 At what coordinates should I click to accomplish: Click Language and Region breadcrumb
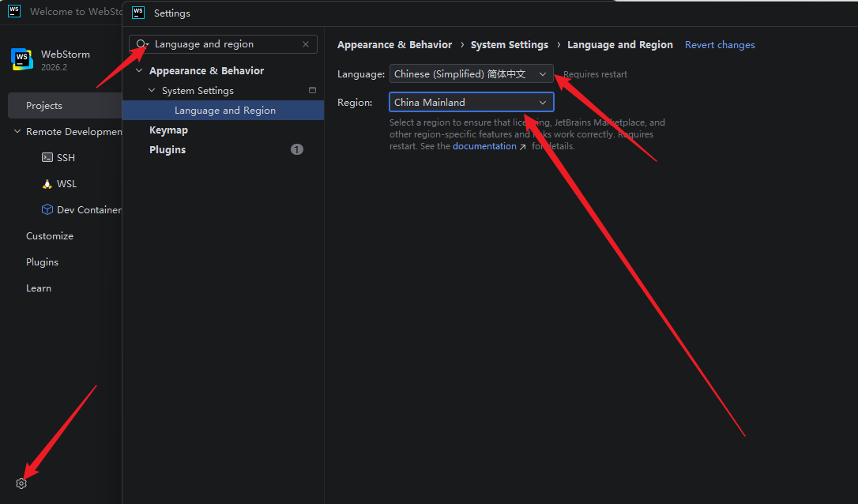pyautogui.click(x=620, y=45)
